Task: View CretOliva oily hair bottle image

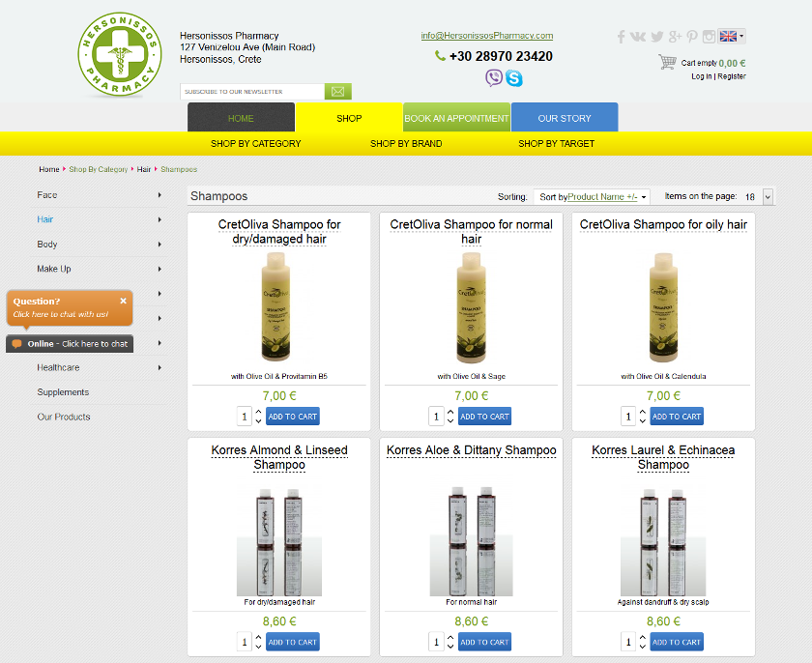Action: (663, 307)
